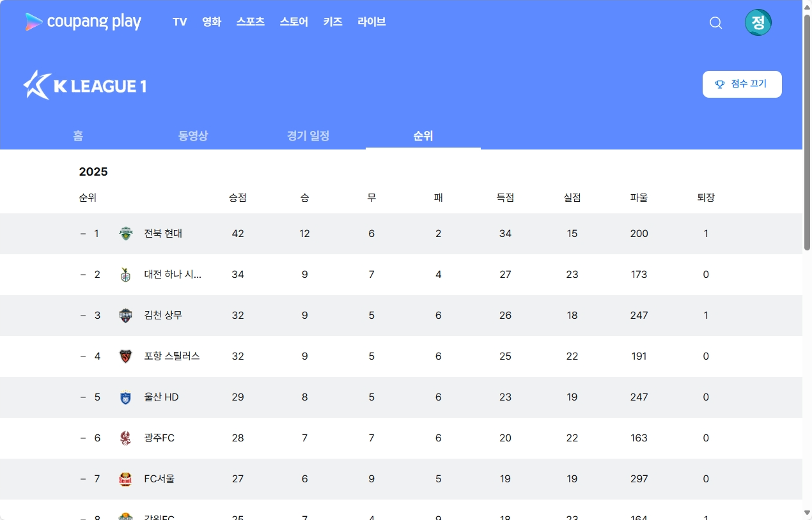812x520 pixels.
Task: Click the 패 column header
Action: (439, 198)
